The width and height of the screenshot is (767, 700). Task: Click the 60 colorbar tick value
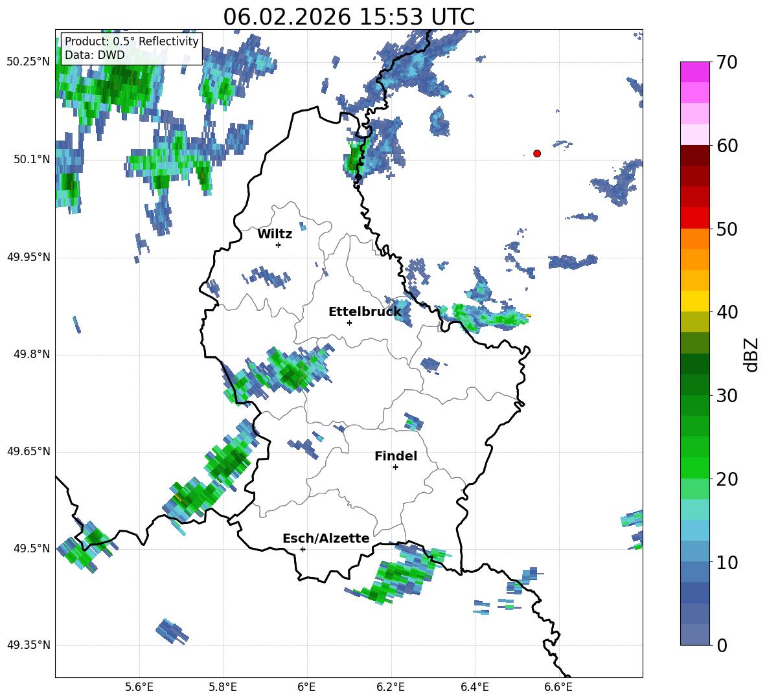click(x=727, y=146)
